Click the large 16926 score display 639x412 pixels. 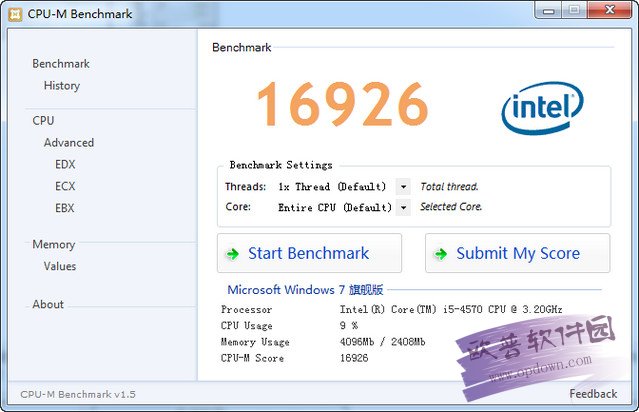[343, 104]
